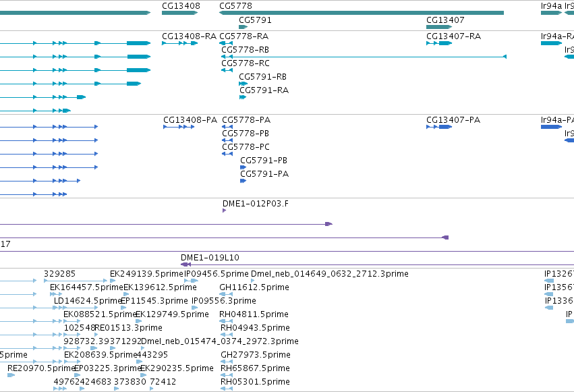Click the Ir94a-RA transcript bar
Viewport: 574px width, 392px height.
click(x=551, y=43)
